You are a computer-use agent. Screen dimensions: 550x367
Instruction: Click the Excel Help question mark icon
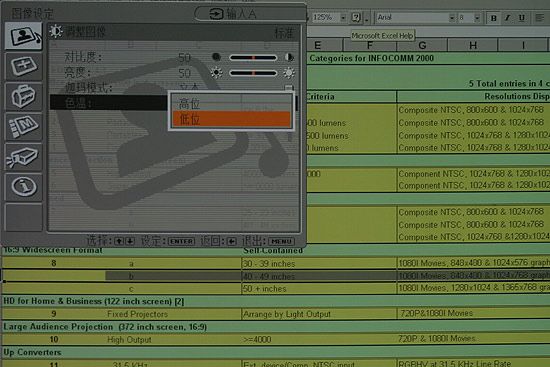356,17
